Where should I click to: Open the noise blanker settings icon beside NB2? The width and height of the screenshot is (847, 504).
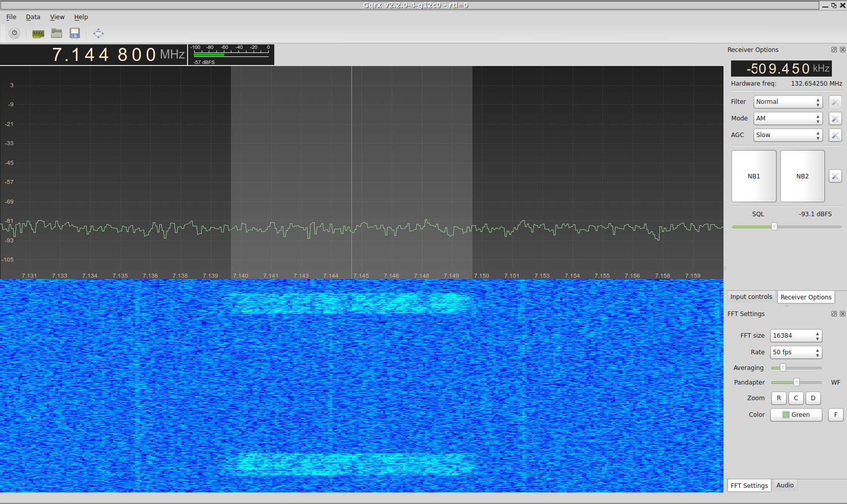pyautogui.click(x=835, y=176)
